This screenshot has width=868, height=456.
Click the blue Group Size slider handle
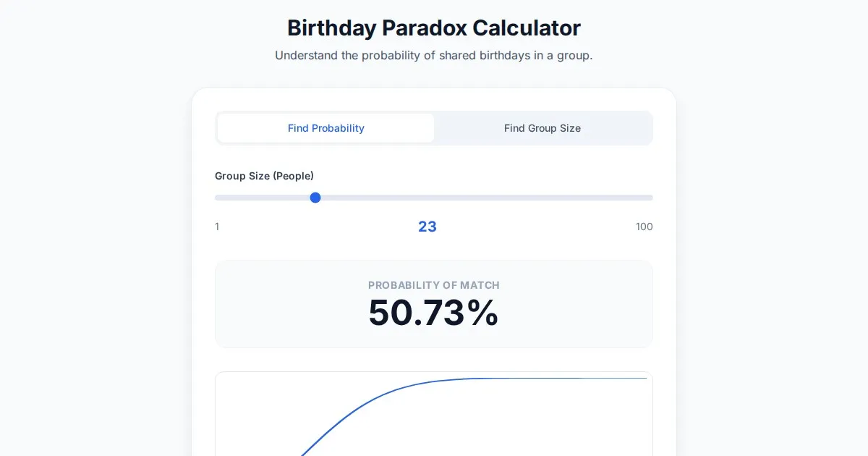(x=315, y=198)
